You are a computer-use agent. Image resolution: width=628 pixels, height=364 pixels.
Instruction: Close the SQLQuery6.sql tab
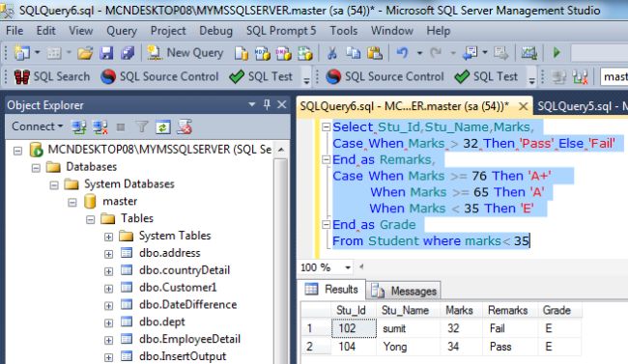tap(523, 106)
